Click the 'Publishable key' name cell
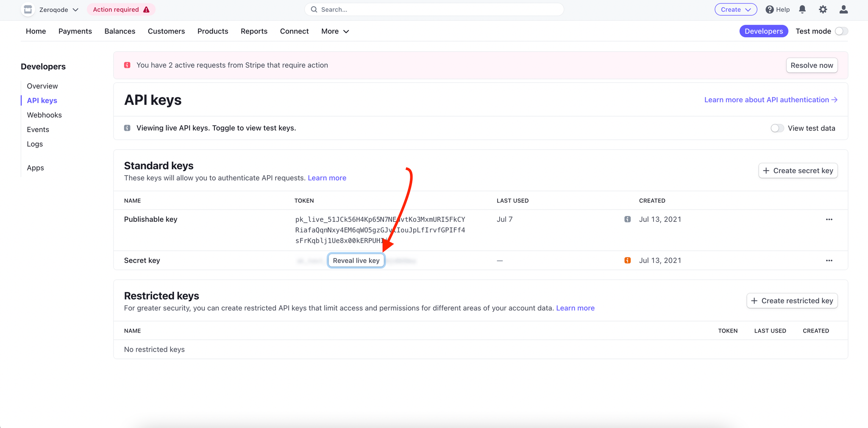This screenshot has width=868, height=428. tap(150, 219)
